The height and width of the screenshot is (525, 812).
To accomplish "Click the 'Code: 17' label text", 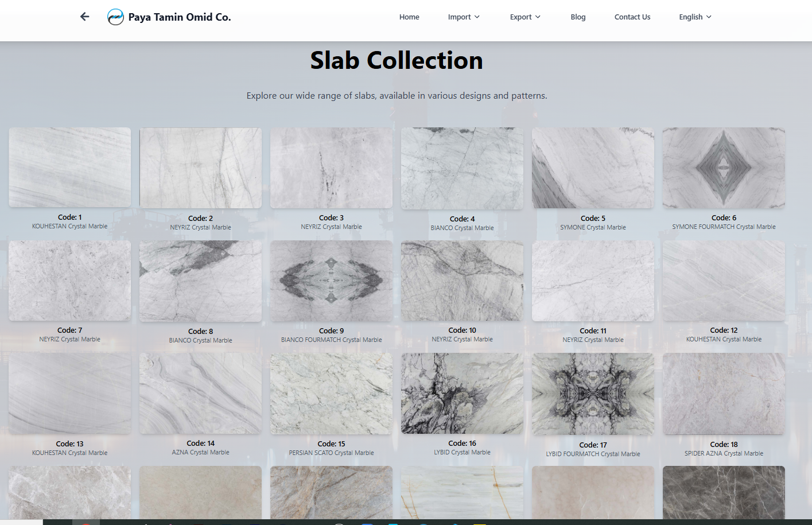I will (593, 445).
